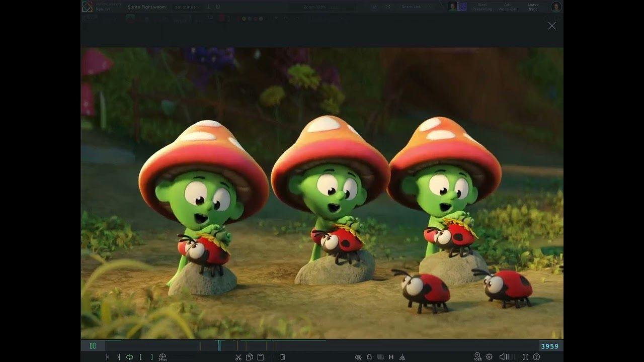This screenshot has height=362, width=644.
Task: Pause playback with the pause button
Action: (x=93, y=346)
